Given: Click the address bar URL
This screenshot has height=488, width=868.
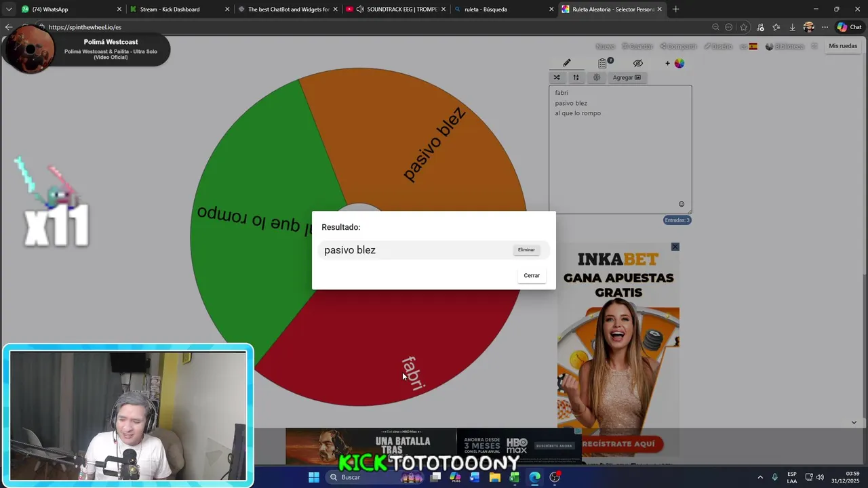Looking at the screenshot, I should click(85, 27).
